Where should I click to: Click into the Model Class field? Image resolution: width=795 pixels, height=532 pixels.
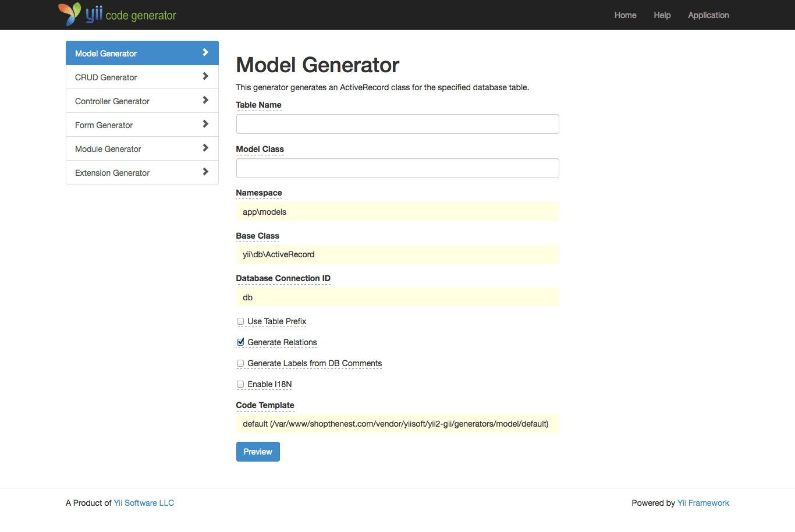397,168
